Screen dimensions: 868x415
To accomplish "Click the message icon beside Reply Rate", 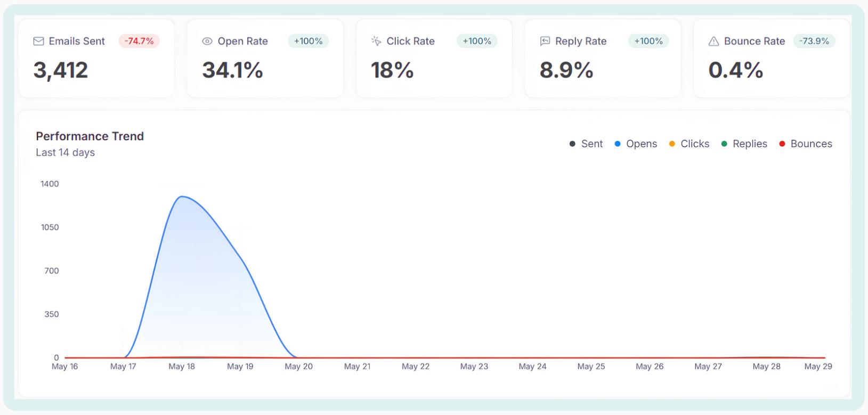I will [545, 41].
